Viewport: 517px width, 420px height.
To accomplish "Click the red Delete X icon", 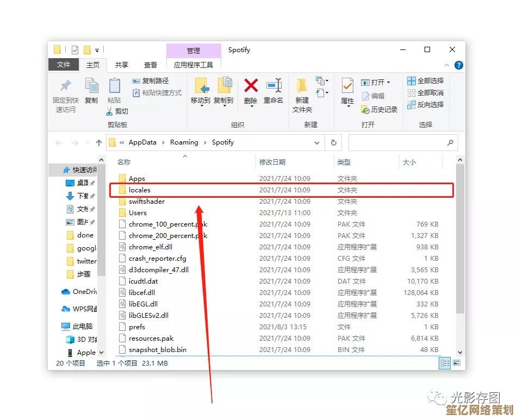I will click(251, 86).
